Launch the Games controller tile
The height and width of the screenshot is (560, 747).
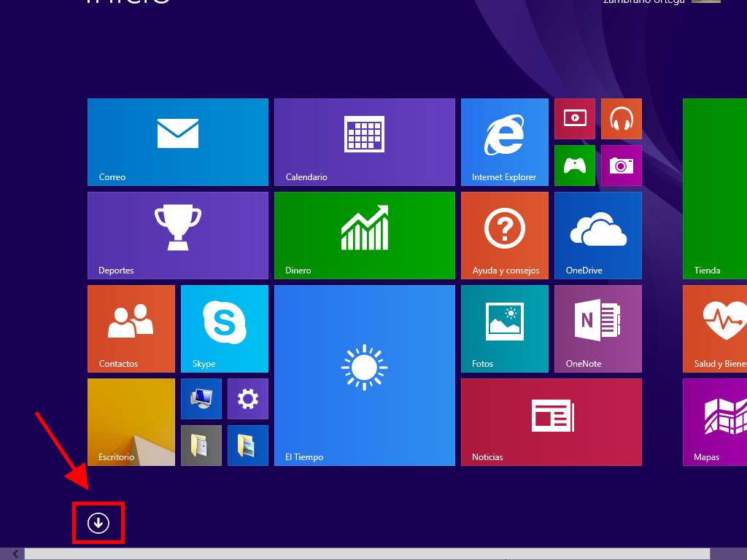coord(575,166)
